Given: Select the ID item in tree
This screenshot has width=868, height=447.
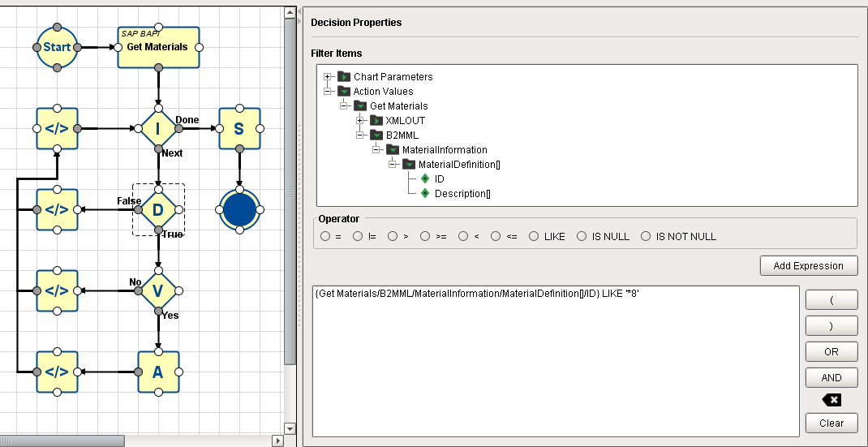Looking at the screenshot, I should tap(439, 179).
